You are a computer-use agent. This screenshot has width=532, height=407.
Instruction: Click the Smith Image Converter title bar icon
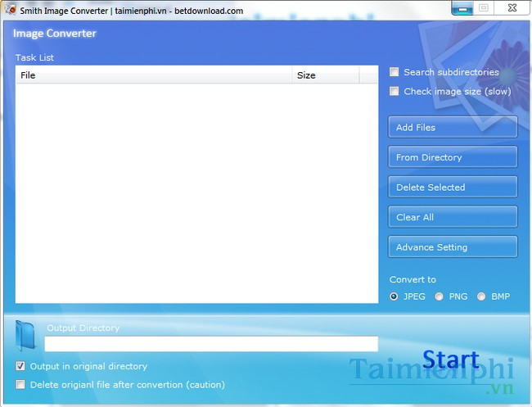click(x=10, y=9)
